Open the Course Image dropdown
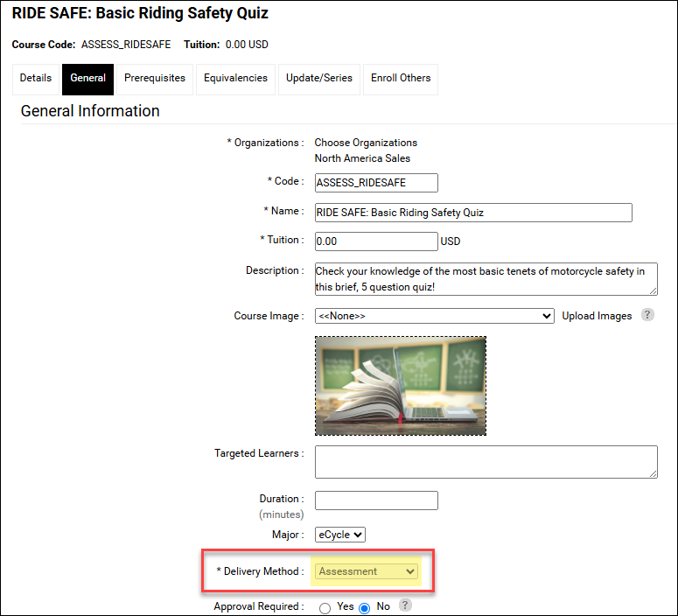Image resolution: width=678 pixels, height=616 pixels. tap(434, 316)
